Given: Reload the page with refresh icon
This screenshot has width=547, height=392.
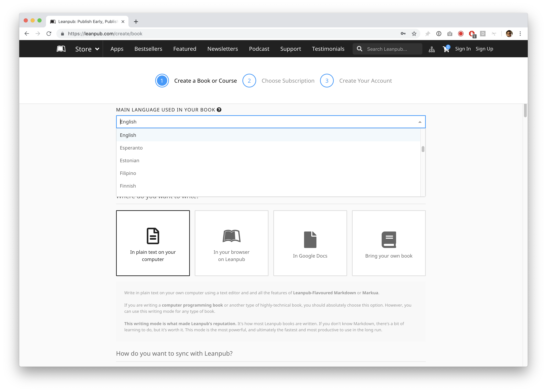Looking at the screenshot, I should (x=49, y=34).
